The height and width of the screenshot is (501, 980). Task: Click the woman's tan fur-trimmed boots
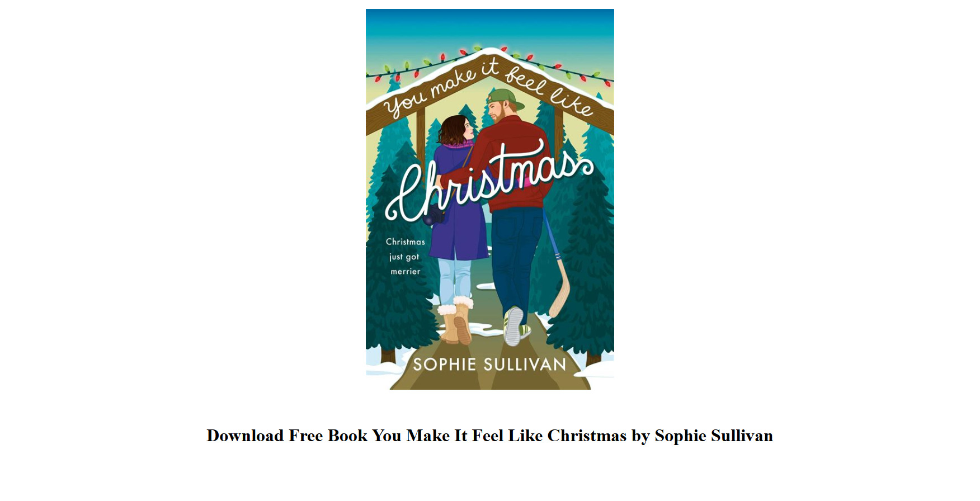pyautogui.click(x=456, y=320)
